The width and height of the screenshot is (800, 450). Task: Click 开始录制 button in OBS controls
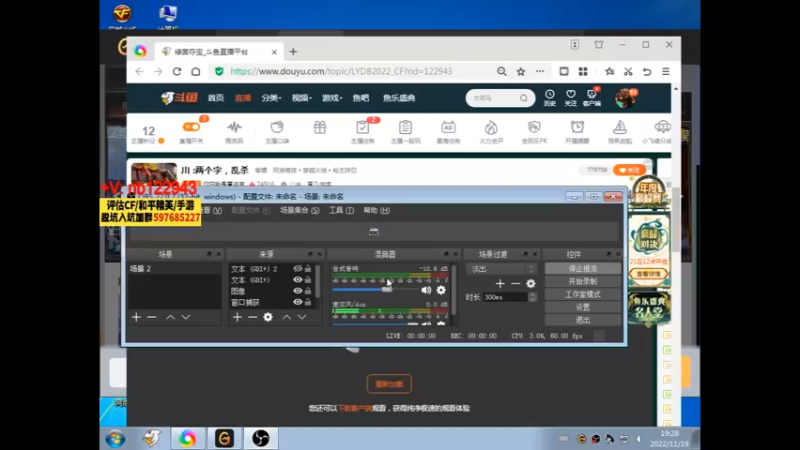point(583,281)
